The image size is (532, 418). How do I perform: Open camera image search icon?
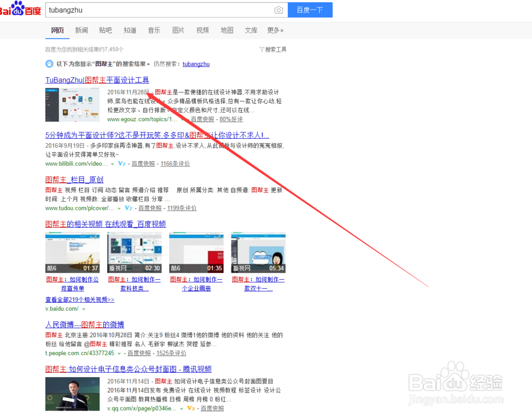(x=279, y=10)
